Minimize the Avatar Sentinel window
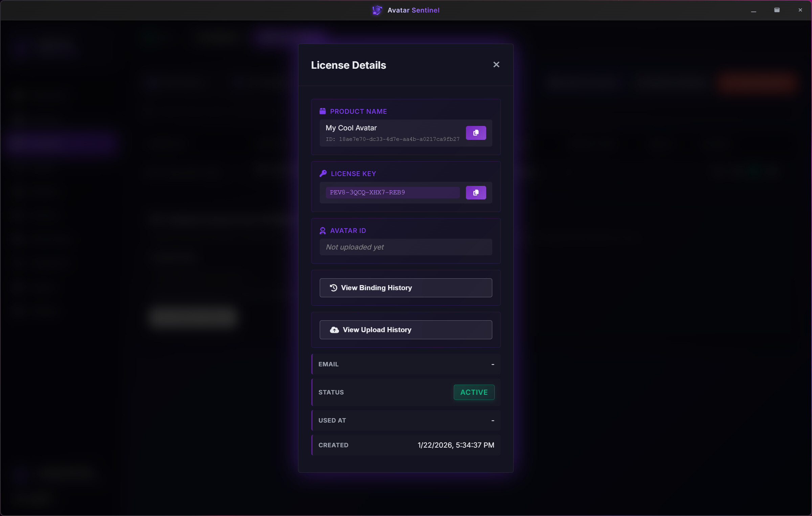 (x=754, y=10)
